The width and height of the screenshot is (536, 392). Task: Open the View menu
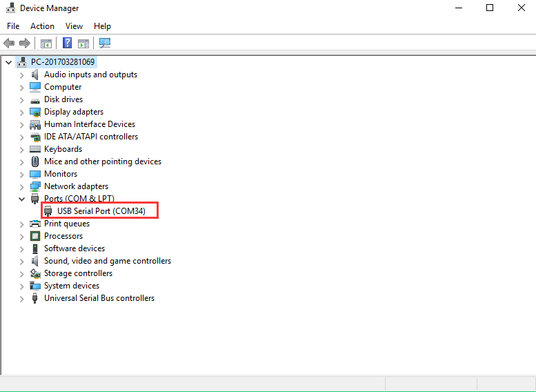[x=74, y=26]
